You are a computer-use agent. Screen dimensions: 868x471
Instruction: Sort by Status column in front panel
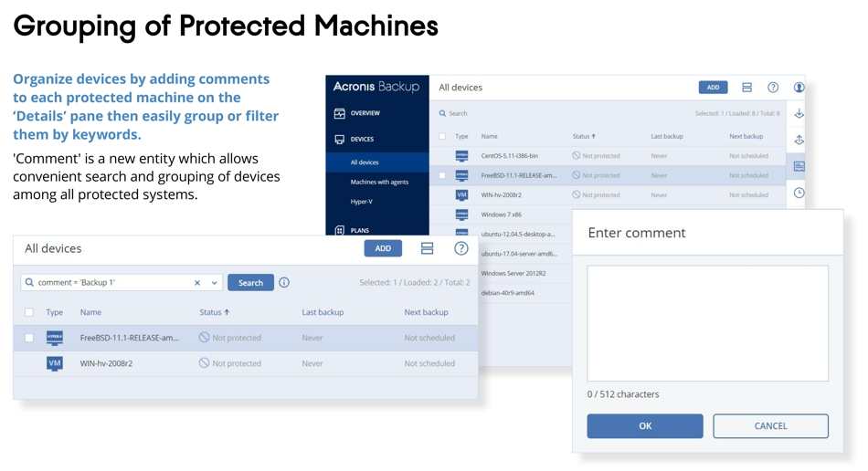coord(214,312)
